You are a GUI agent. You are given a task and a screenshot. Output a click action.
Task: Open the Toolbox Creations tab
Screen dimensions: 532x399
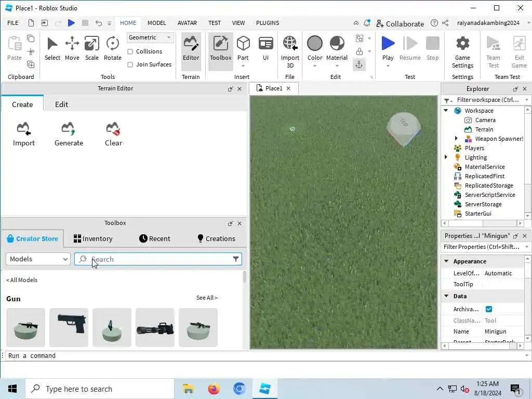click(x=216, y=238)
